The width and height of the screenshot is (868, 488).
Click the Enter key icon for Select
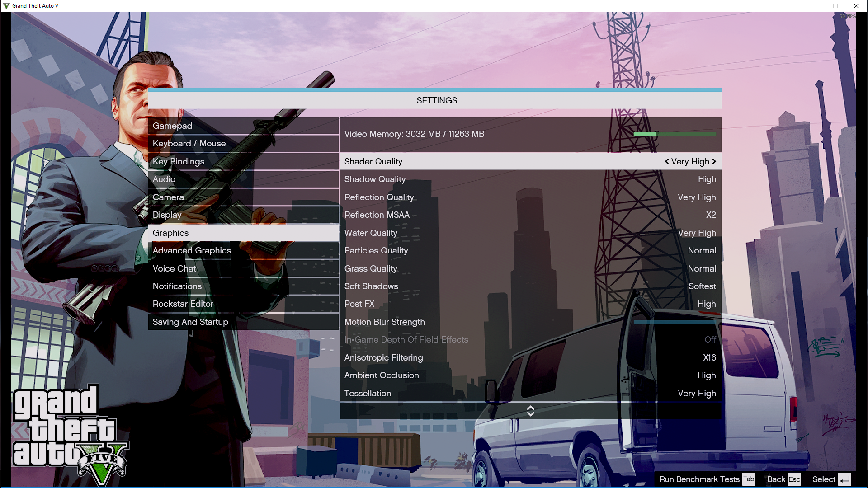[844, 479]
